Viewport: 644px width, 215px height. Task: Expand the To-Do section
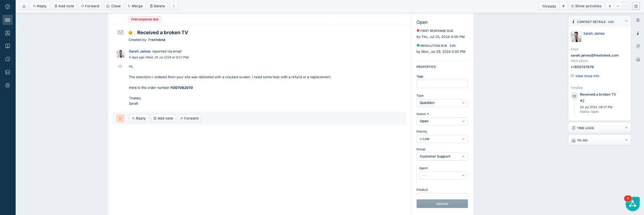click(x=599, y=141)
